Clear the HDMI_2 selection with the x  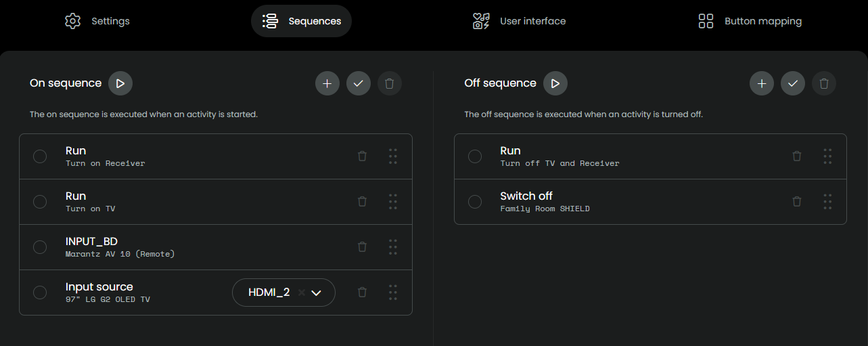click(302, 293)
